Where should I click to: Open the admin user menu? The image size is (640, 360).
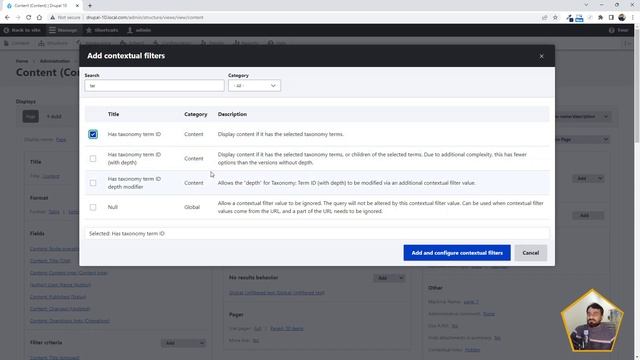coord(139,30)
